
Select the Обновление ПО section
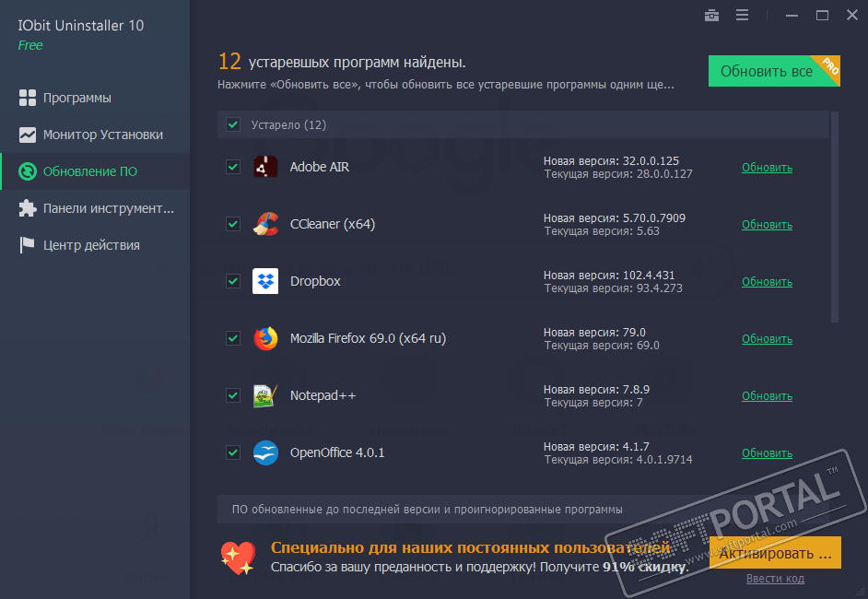[x=95, y=171]
